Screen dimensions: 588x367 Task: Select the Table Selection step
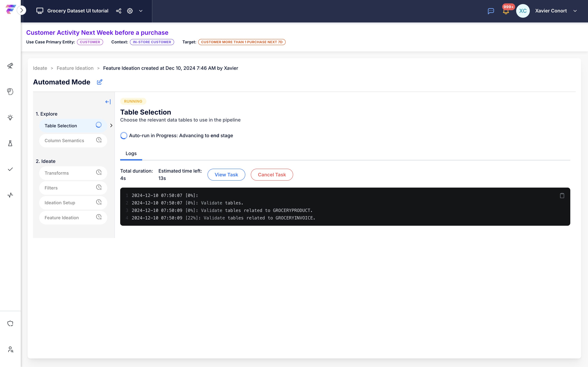73,126
